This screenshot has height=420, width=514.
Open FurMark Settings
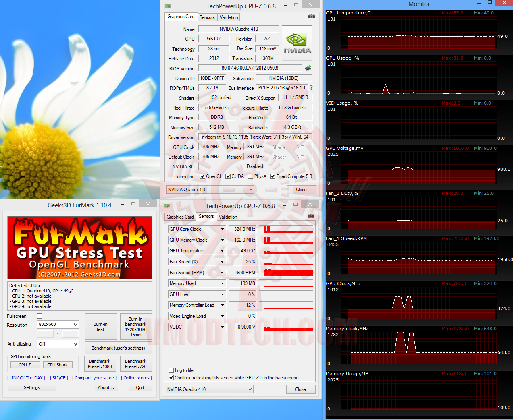[x=32, y=387]
